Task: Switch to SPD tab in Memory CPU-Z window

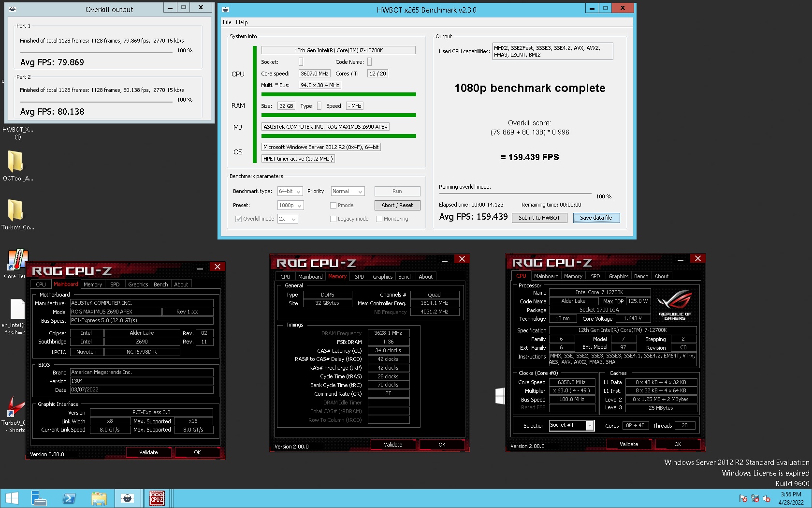Action: pyautogui.click(x=359, y=277)
